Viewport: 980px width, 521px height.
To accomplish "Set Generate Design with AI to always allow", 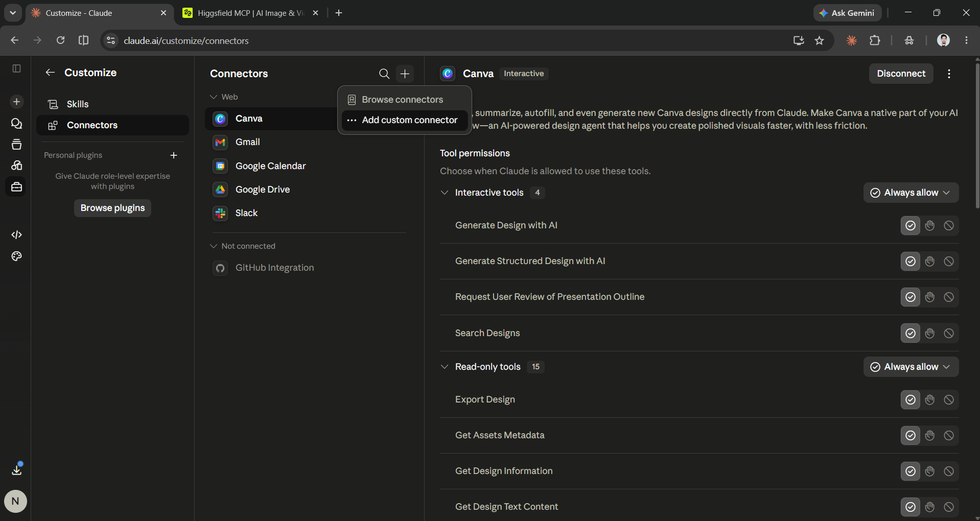I will 910,225.
